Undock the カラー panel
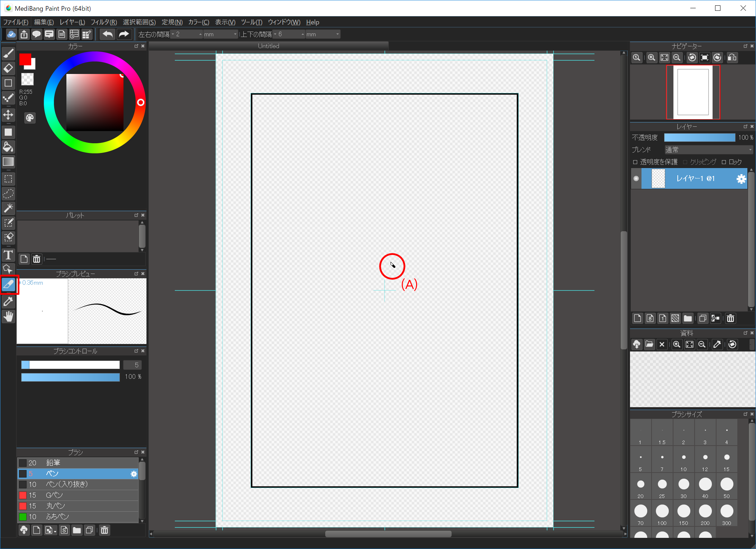Viewport: 756px width, 549px height. pos(136,46)
